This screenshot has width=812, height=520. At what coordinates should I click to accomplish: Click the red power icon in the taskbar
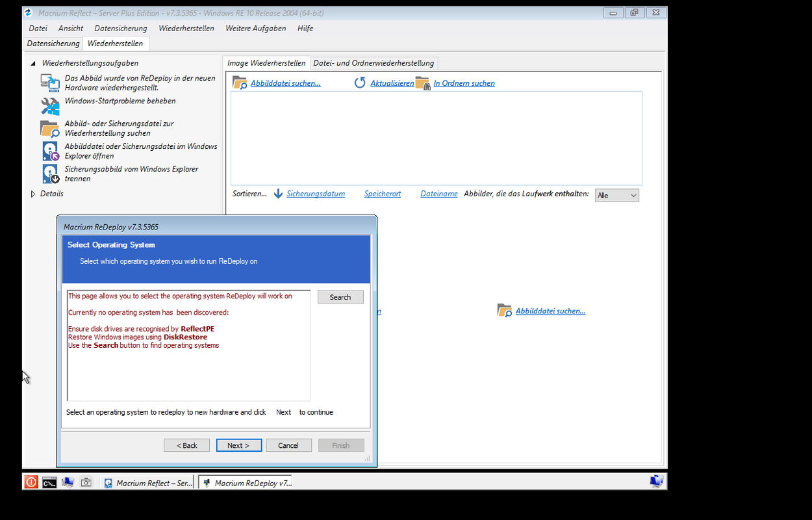[x=31, y=482]
